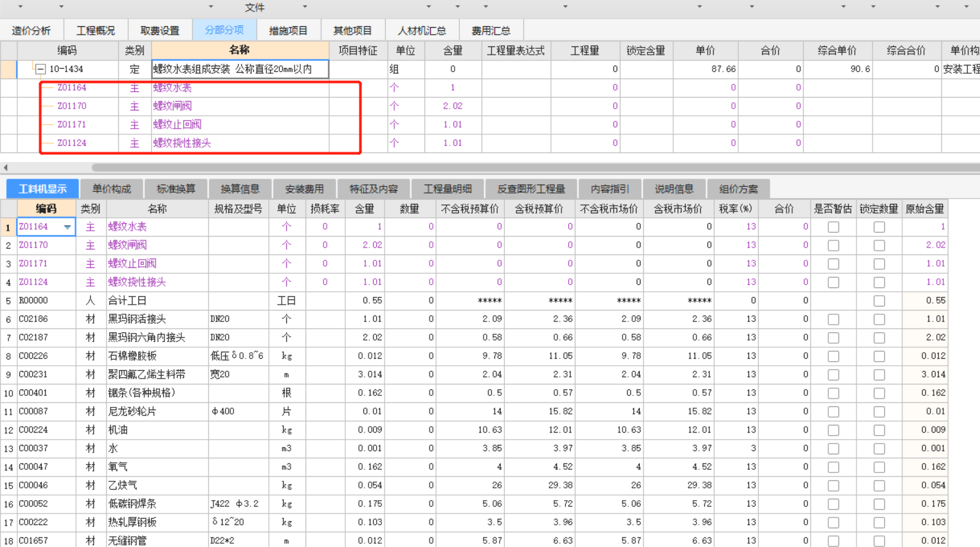Show the 特征及内容 tab

point(374,189)
